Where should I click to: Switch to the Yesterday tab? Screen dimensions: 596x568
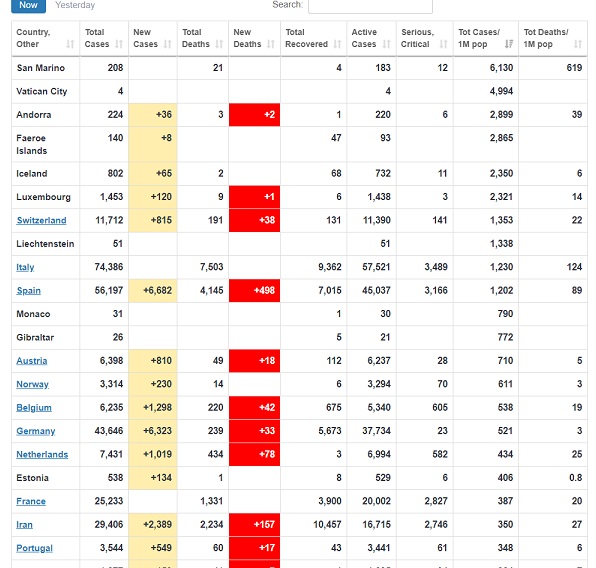click(x=75, y=5)
